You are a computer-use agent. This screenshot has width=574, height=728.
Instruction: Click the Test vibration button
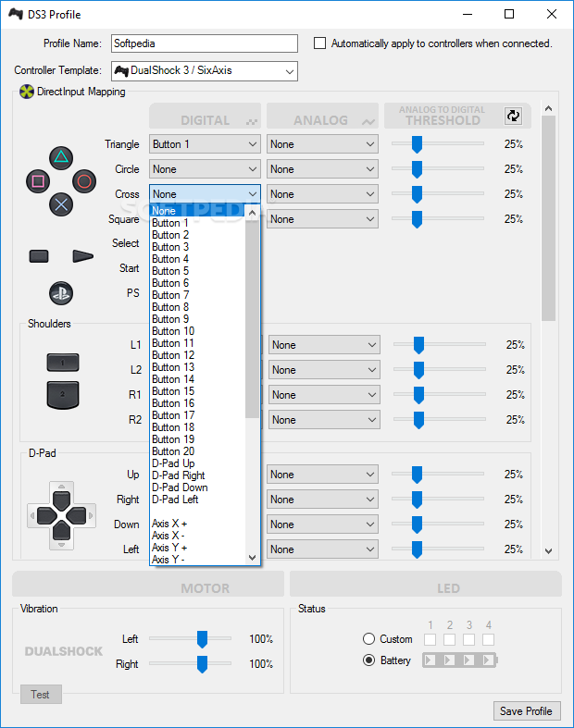[x=41, y=694]
